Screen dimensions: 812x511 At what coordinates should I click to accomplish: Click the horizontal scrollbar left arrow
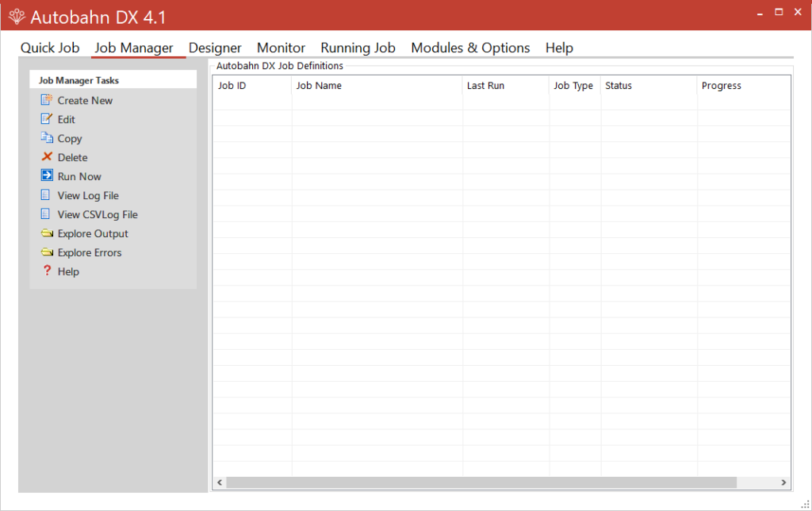click(x=220, y=482)
